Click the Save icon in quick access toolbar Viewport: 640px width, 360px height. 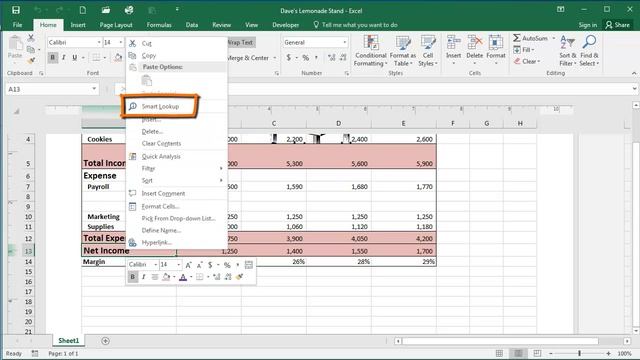[x=16, y=10]
